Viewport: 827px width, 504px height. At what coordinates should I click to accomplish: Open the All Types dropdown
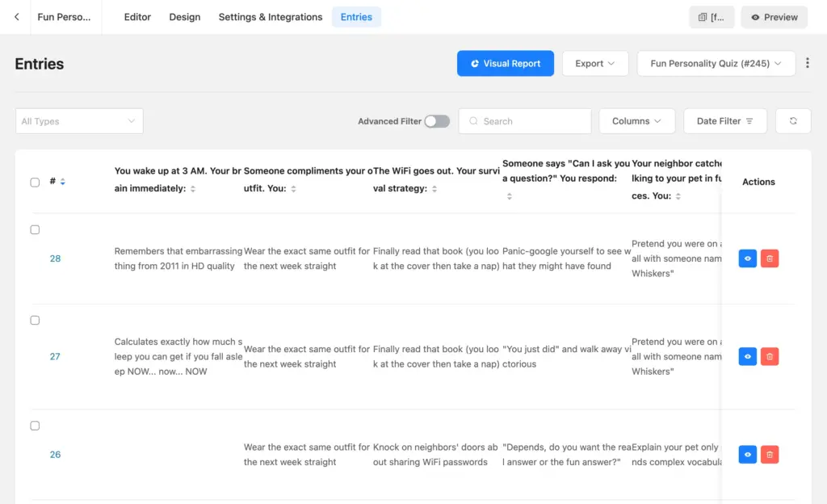(78, 120)
